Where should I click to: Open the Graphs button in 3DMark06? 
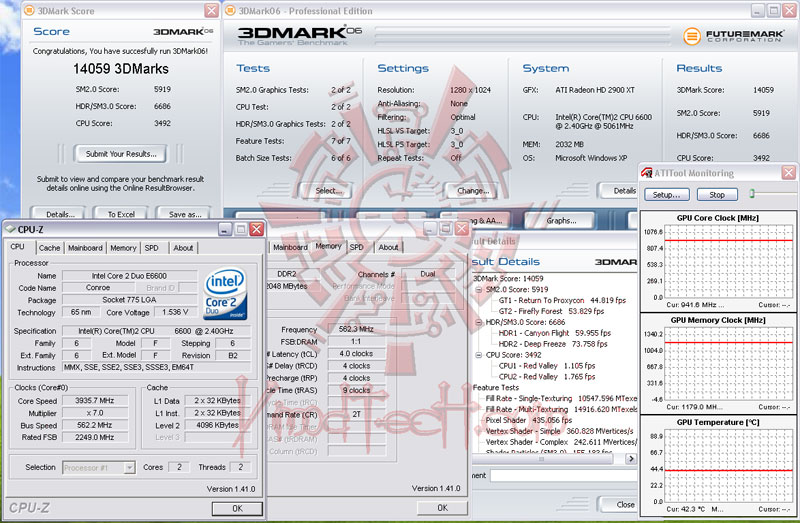pyautogui.click(x=560, y=220)
